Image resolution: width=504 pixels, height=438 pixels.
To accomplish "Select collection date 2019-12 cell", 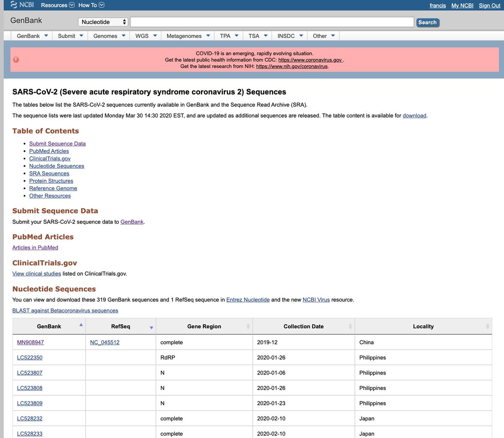I will tap(304, 342).
